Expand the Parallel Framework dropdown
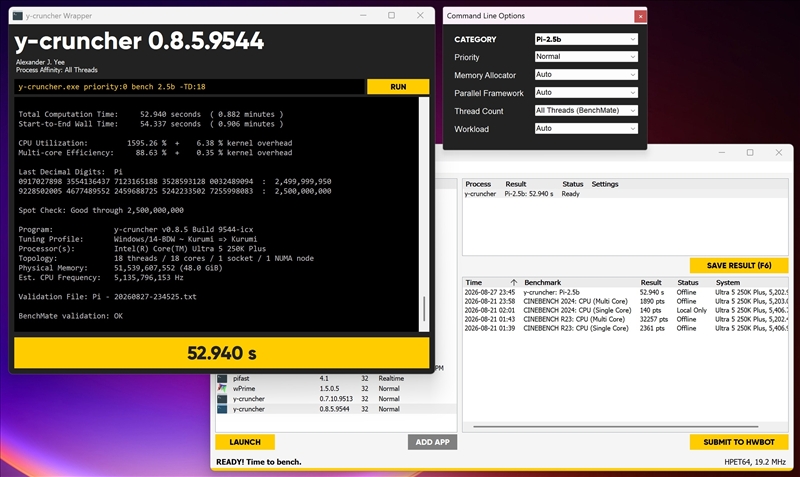Screen dimensions: 800x477 586,92
